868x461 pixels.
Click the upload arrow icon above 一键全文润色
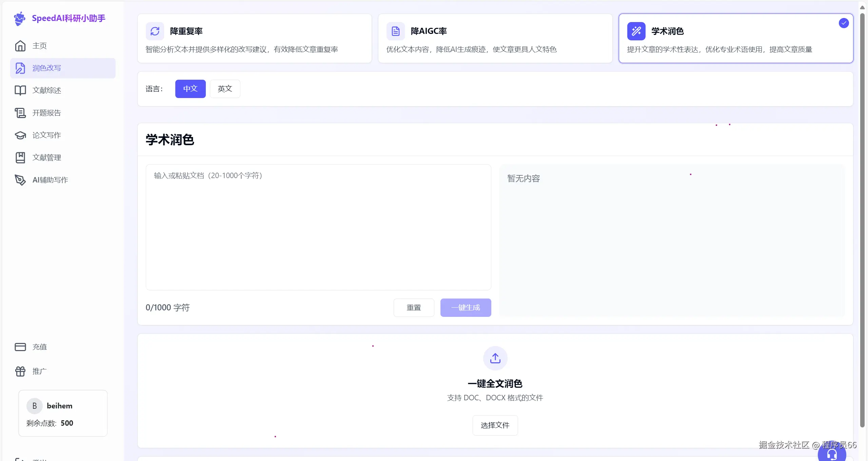click(495, 358)
